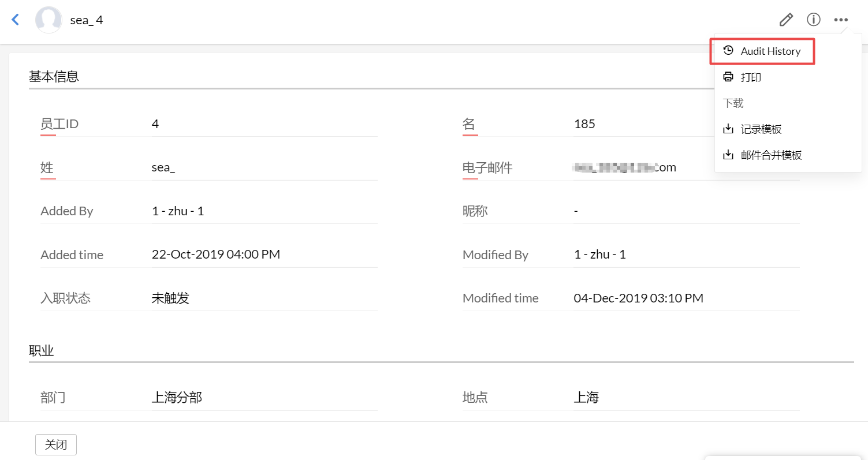Open Audit History from the menu
The width and height of the screenshot is (868, 460).
click(770, 51)
